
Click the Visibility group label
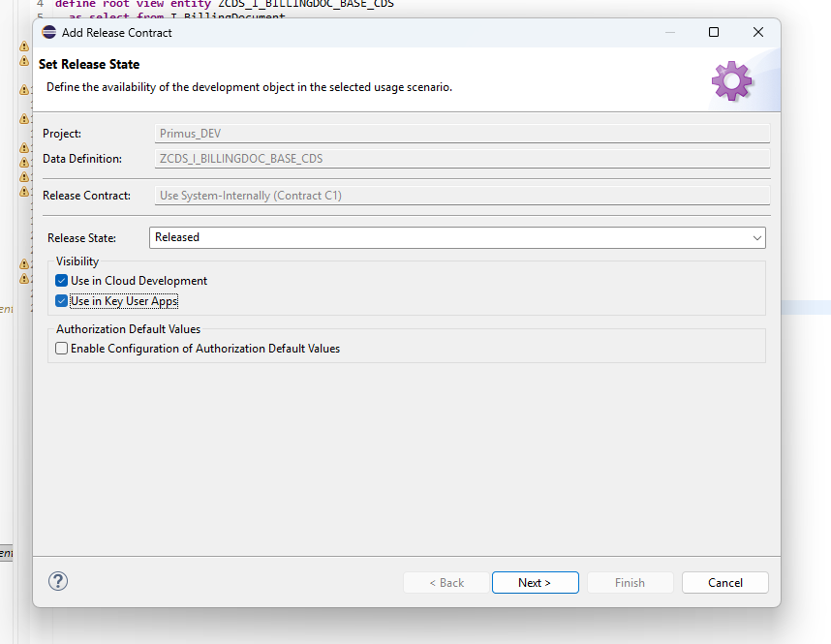pyautogui.click(x=77, y=261)
